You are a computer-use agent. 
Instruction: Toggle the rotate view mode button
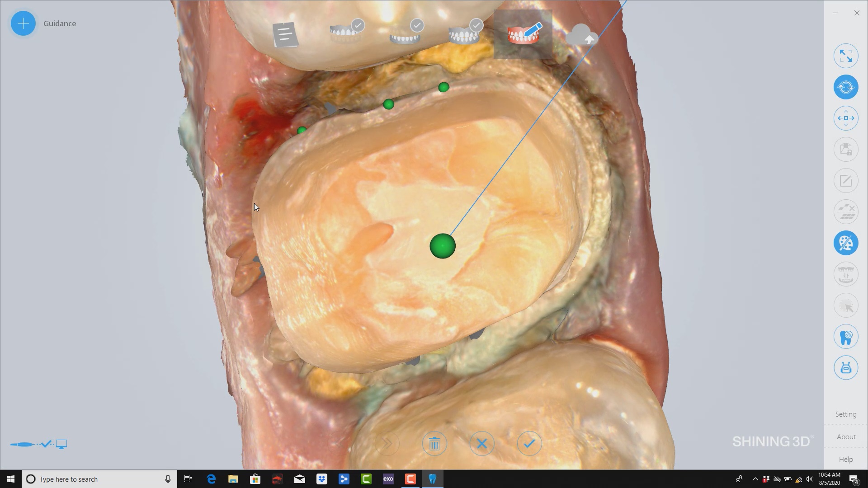click(845, 87)
